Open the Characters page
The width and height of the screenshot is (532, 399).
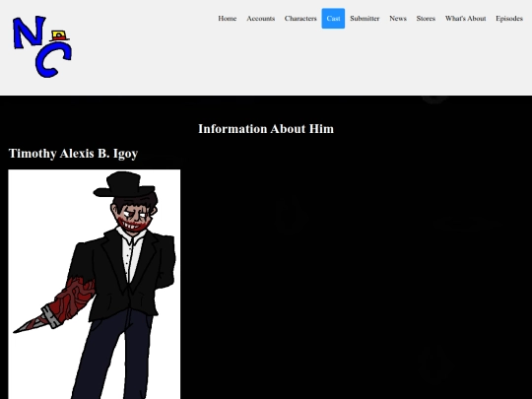tap(300, 19)
